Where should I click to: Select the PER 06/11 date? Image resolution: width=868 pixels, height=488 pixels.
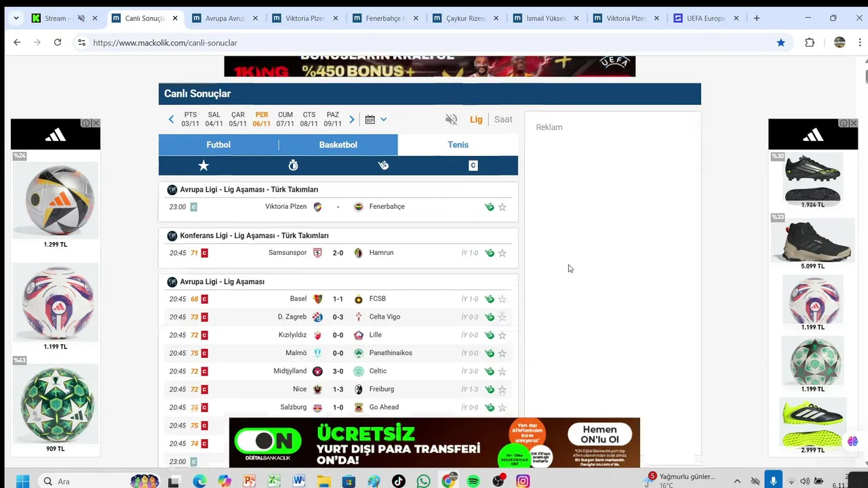[x=262, y=119]
